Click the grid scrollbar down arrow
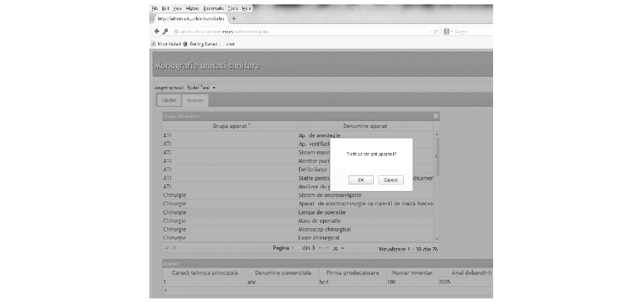 point(436,238)
